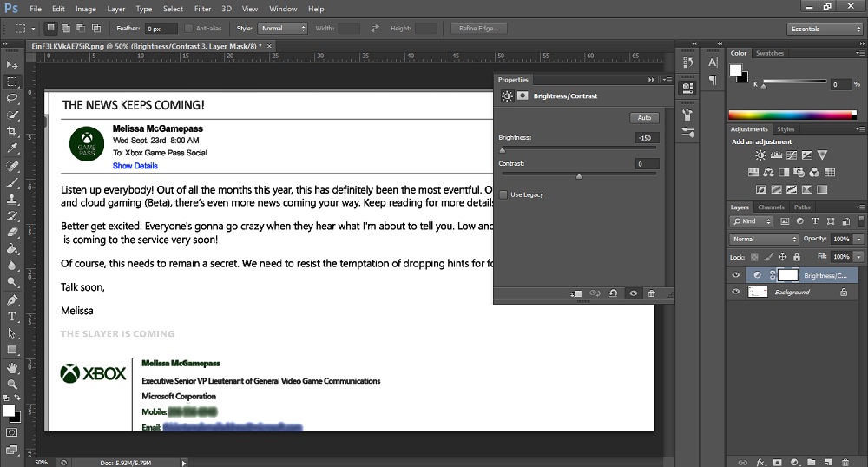Add a Levels adjustment

click(x=776, y=155)
